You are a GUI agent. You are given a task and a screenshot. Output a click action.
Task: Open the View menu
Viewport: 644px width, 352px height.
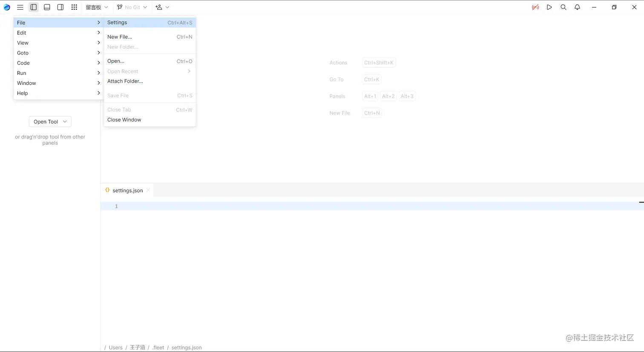[x=59, y=43]
